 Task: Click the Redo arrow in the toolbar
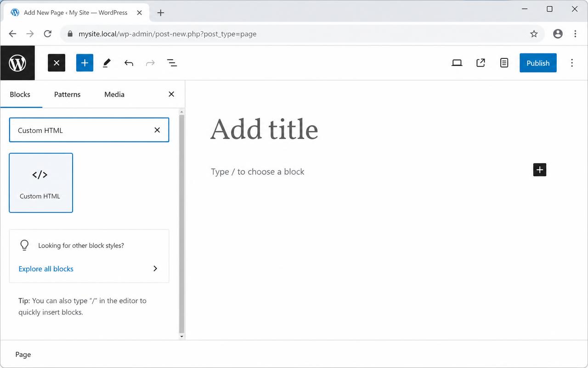click(150, 63)
